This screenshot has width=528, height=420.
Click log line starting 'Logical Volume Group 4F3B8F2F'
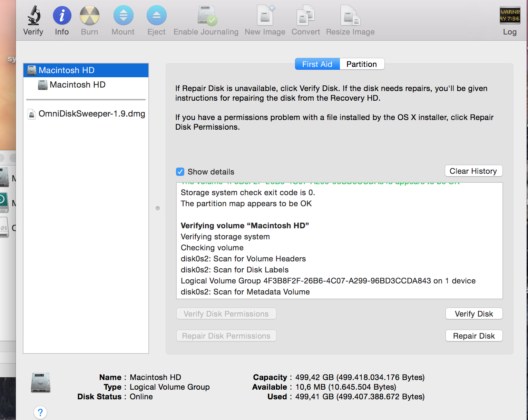(x=328, y=281)
